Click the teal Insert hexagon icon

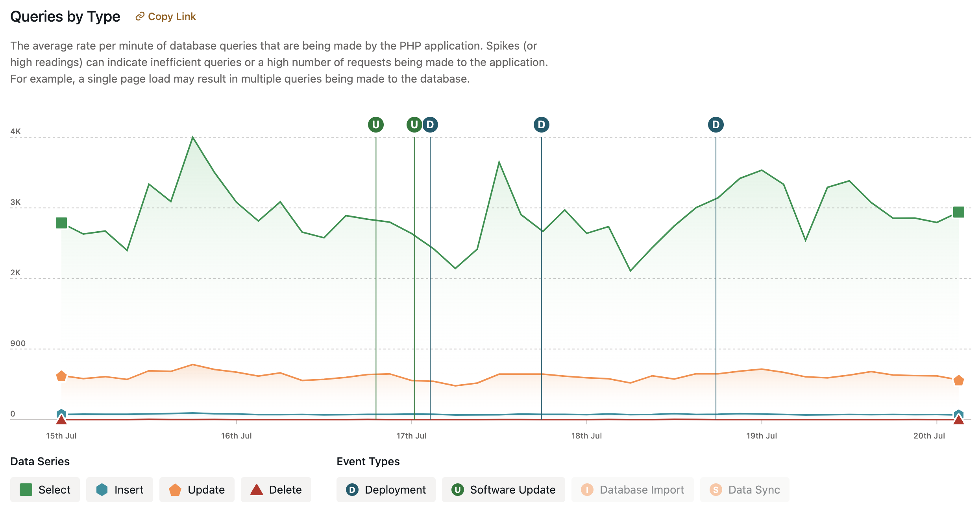102,490
